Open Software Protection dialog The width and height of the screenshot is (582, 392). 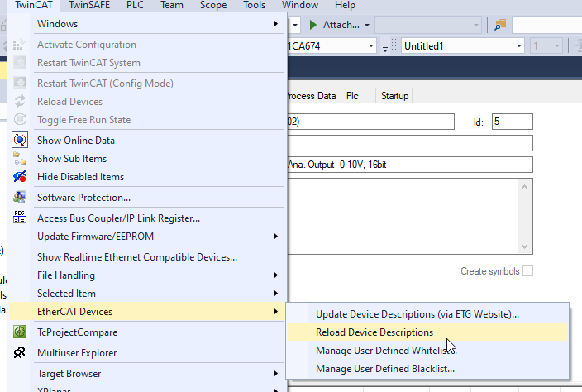[x=148, y=198]
